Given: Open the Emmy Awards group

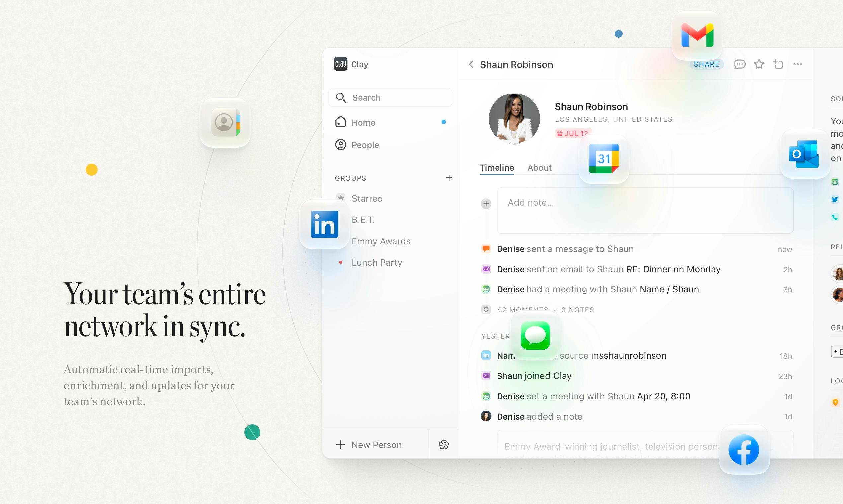Looking at the screenshot, I should (x=381, y=241).
